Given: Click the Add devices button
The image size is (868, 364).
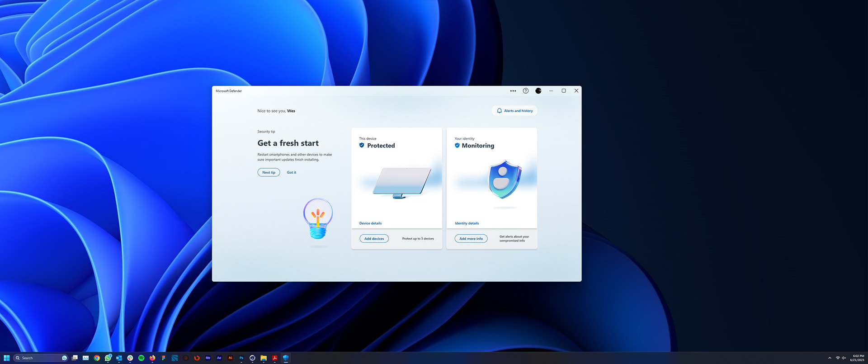Looking at the screenshot, I should (x=374, y=239).
